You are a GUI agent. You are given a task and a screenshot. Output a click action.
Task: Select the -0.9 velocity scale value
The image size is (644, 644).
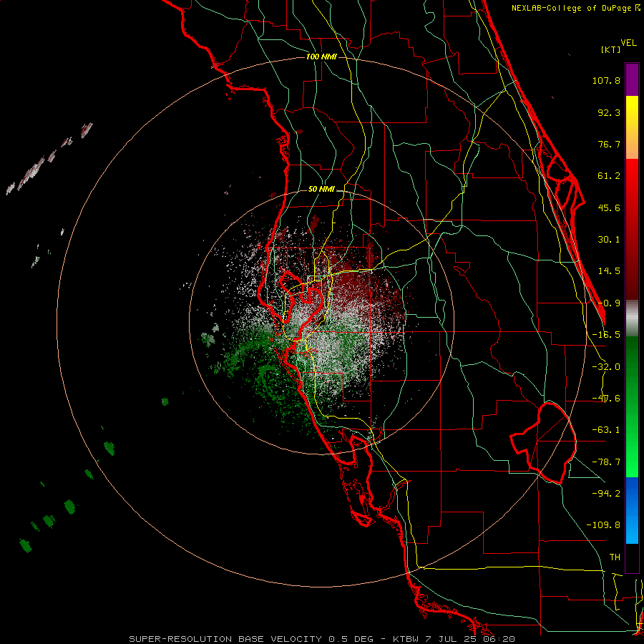click(609, 303)
